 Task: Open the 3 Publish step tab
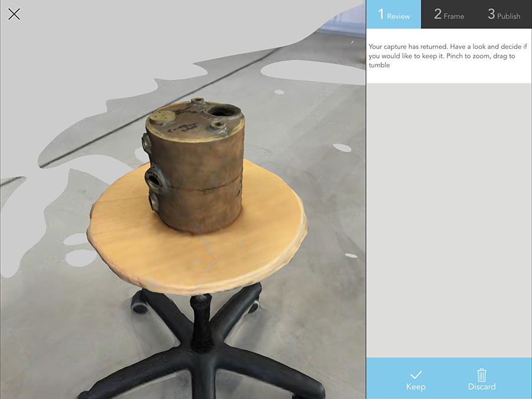click(504, 14)
